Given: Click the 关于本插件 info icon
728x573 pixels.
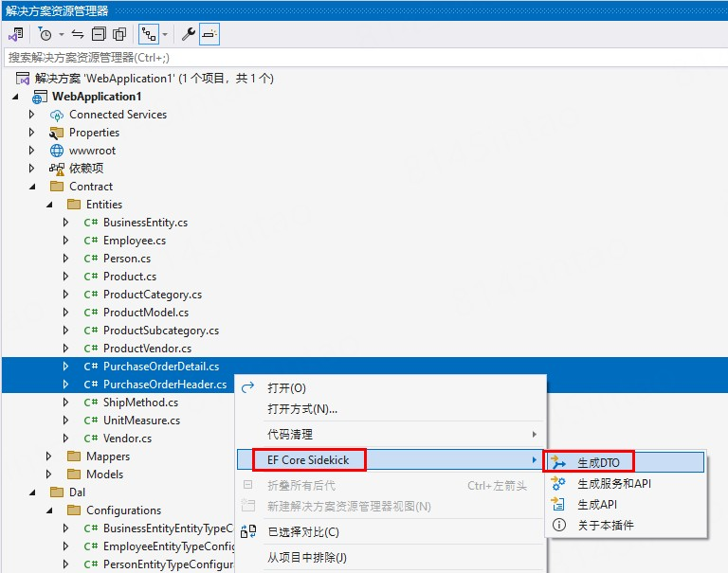Looking at the screenshot, I should (x=558, y=525).
